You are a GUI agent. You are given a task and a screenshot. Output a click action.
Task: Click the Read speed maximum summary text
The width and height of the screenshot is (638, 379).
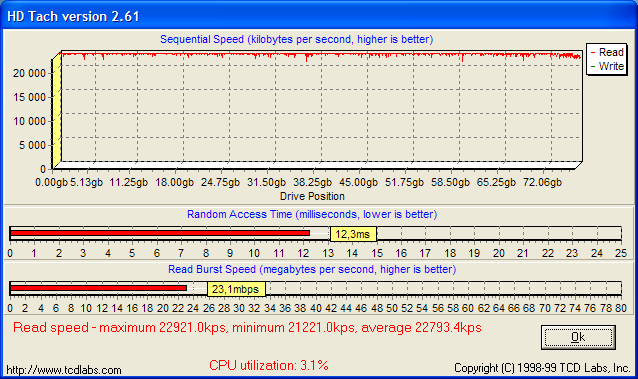point(247,327)
